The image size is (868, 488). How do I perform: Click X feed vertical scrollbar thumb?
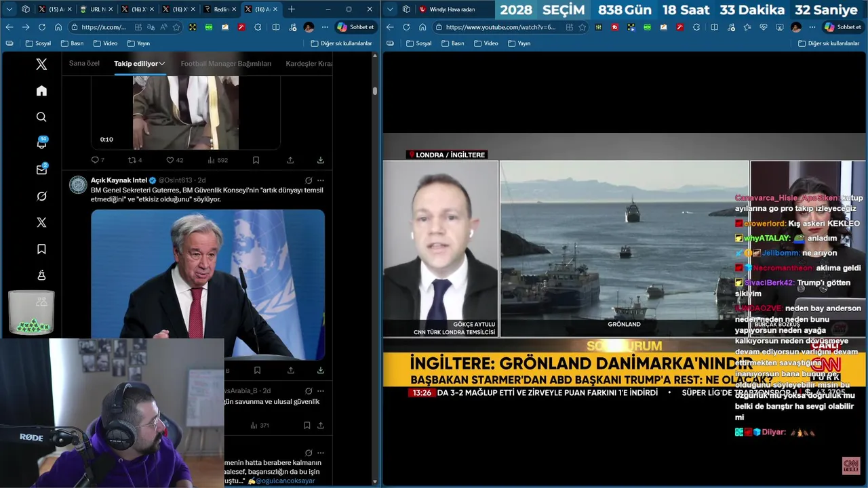tap(374, 90)
